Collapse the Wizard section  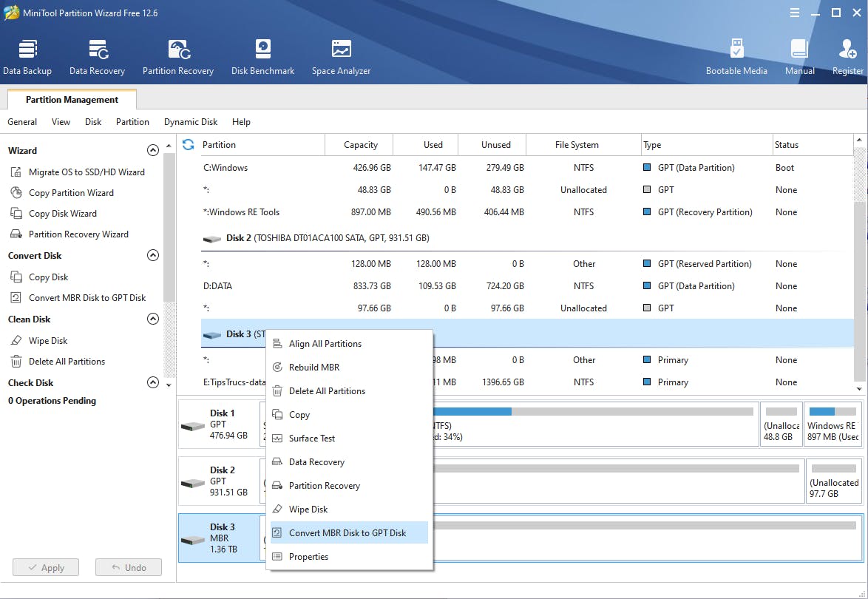[153, 150]
